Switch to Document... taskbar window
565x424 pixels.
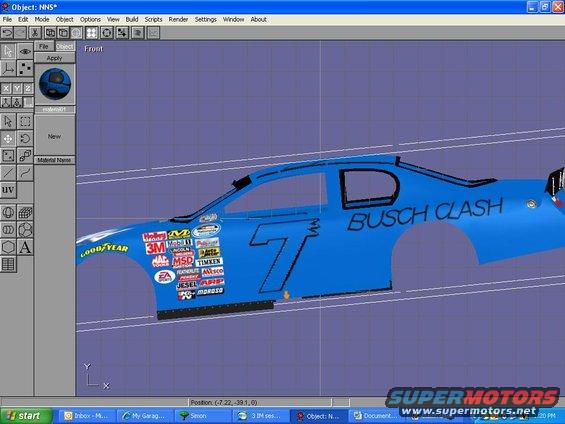(377, 416)
